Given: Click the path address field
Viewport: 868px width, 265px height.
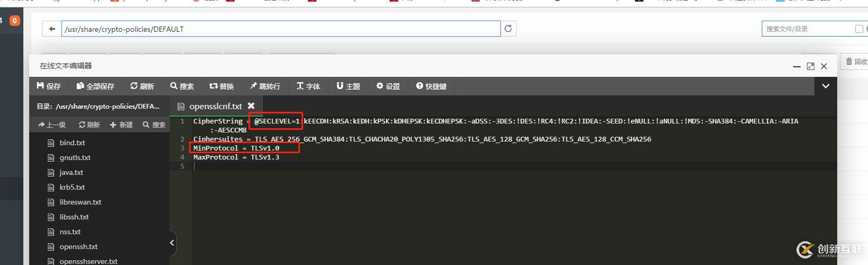Looking at the screenshot, I should click(281, 29).
